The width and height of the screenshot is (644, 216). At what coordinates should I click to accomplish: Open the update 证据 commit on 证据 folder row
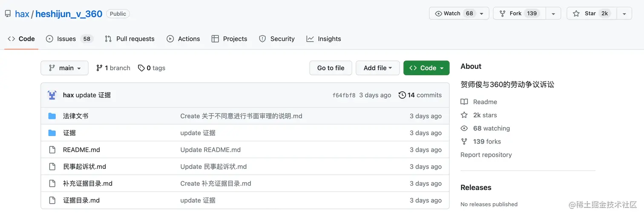tap(198, 133)
